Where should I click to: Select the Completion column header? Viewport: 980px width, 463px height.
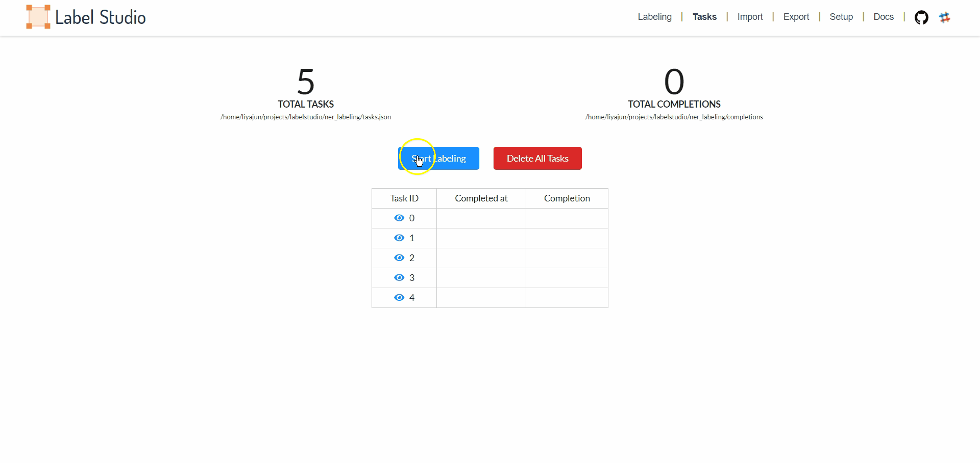[x=567, y=198]
